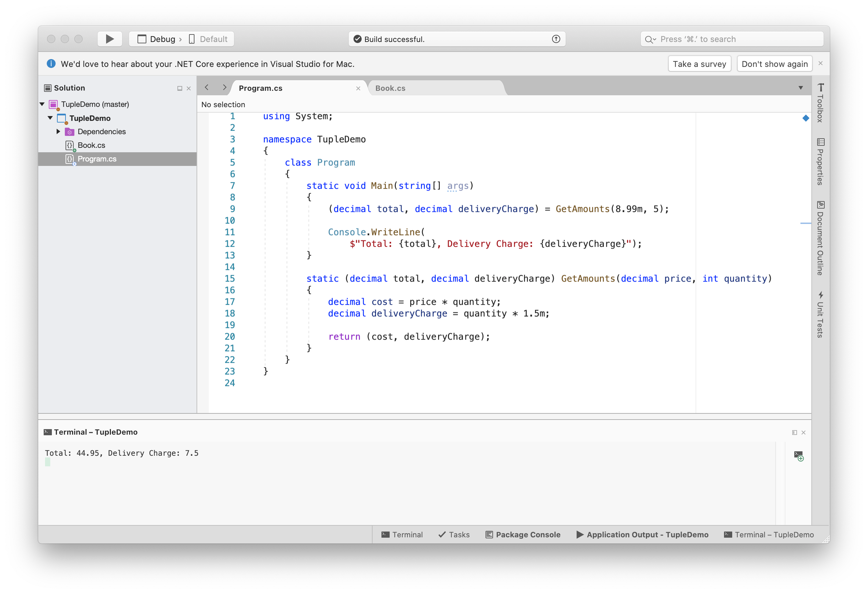
Task: Dock the Solution panel toggle
Action: coord(180,88)
